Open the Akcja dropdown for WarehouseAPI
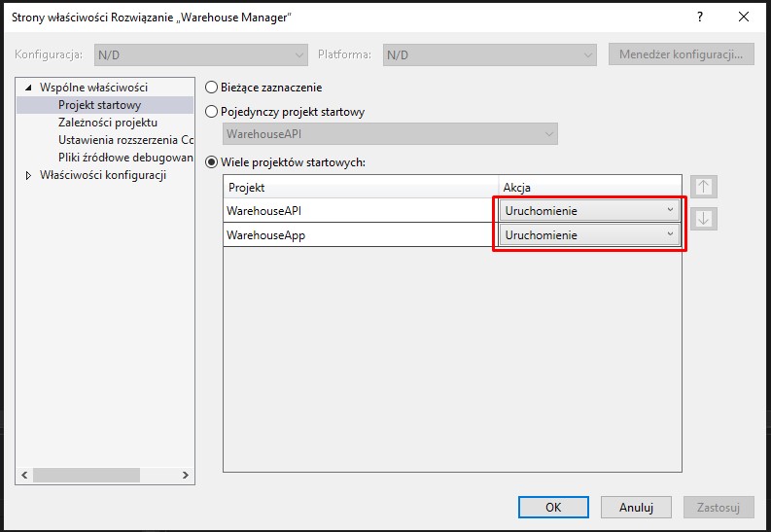This screenshot has height=532, width=771. (589, 210)
